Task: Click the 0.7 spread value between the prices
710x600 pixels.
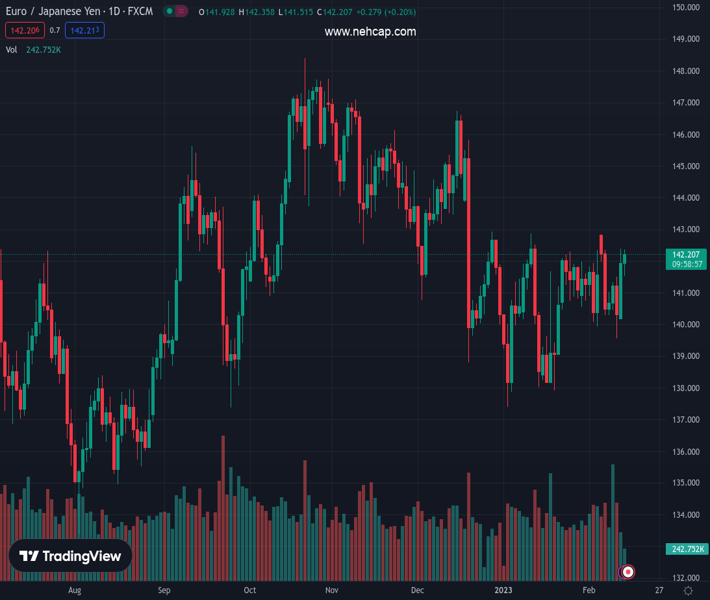Action: pyautogui.click(x=55, y=31)
